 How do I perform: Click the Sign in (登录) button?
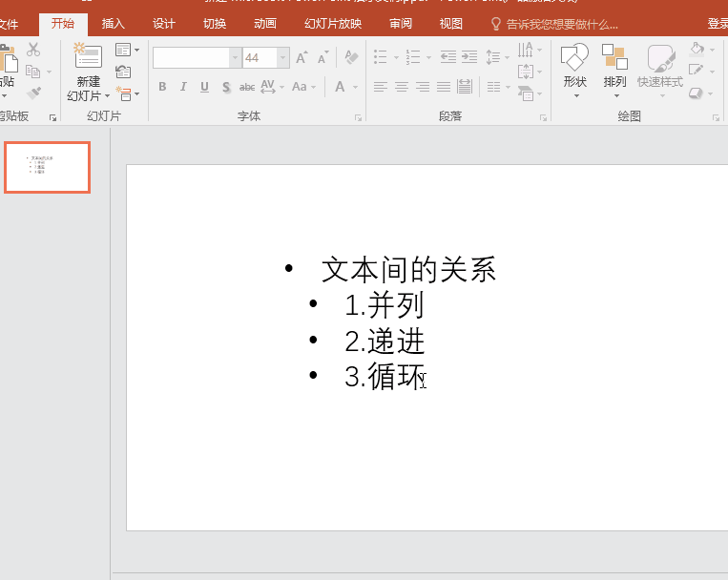coord(718,23)
